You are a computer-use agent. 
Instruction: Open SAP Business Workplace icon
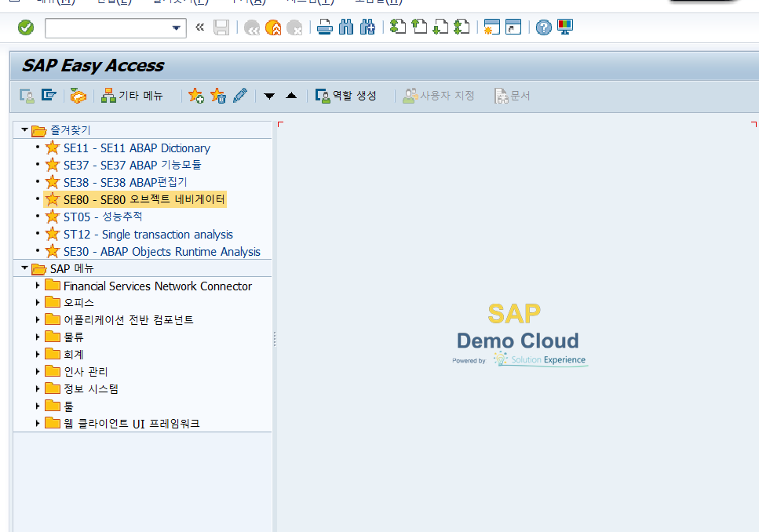[78, 96]
